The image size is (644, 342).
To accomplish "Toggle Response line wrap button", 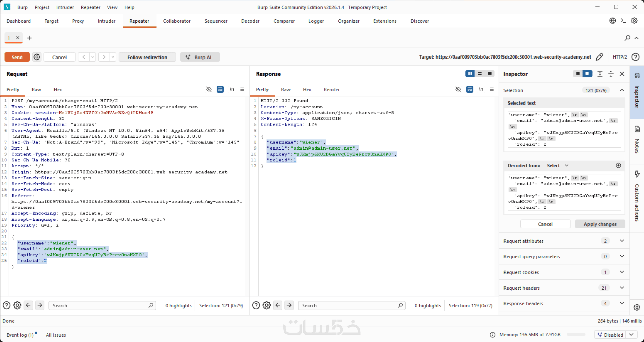I will (470, 89).
